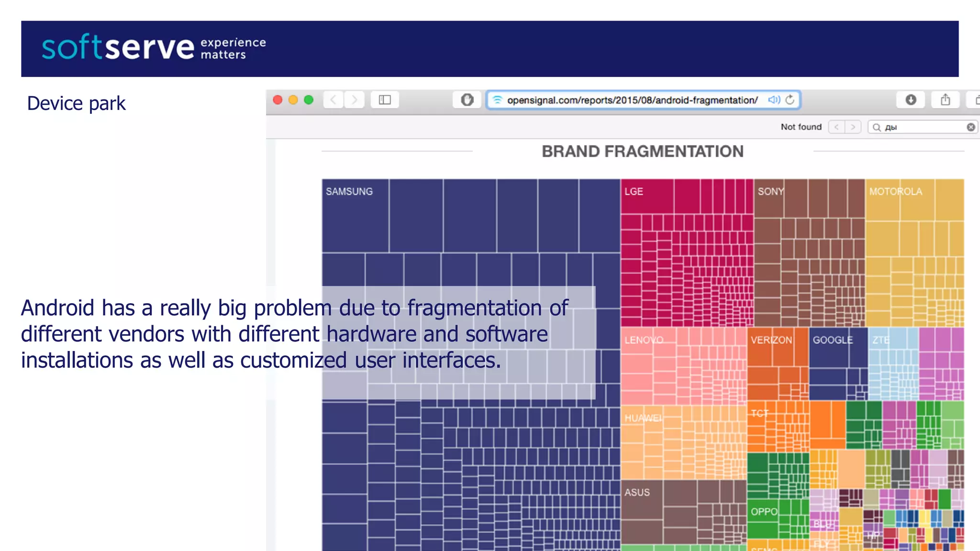Click the Safari back navigation arrow
This screenshot has height=551, width=980.
coord(334,100)
